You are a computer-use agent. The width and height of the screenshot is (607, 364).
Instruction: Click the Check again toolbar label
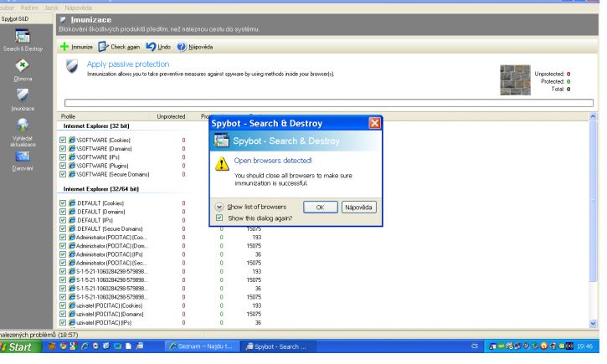125,47
